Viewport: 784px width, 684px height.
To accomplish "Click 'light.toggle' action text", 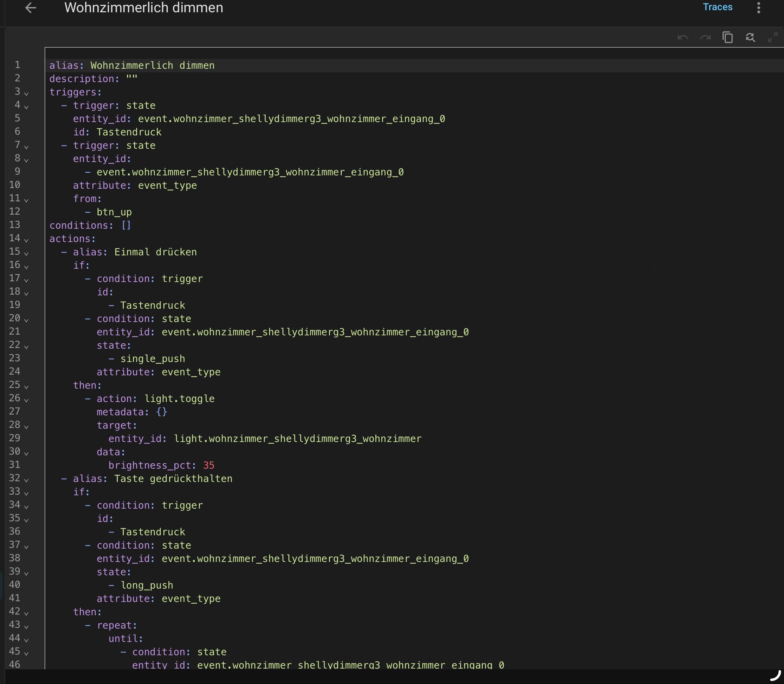I will pyautogui.click(x=179, y=398).
